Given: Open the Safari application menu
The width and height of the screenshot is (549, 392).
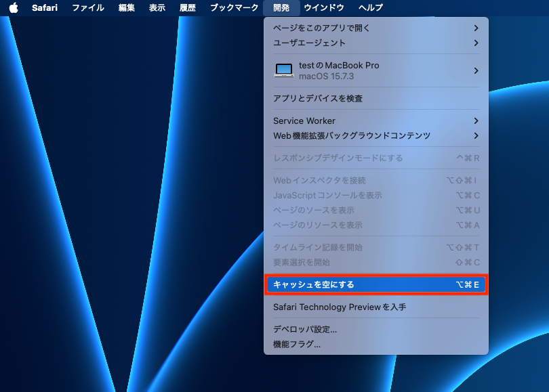Looking at the screenshot, I should tap(45, 7).
